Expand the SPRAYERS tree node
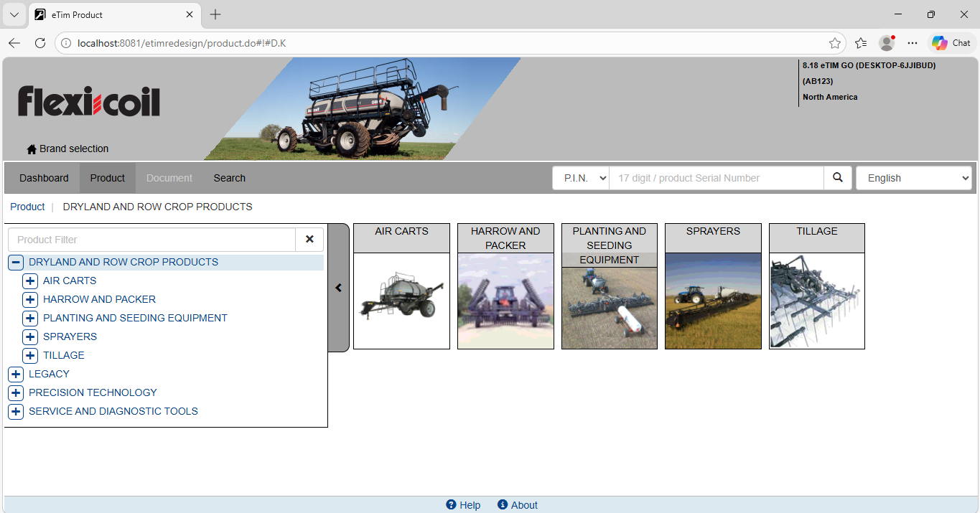This screenshot has height=513, width=980. click(x=30, y=337)
